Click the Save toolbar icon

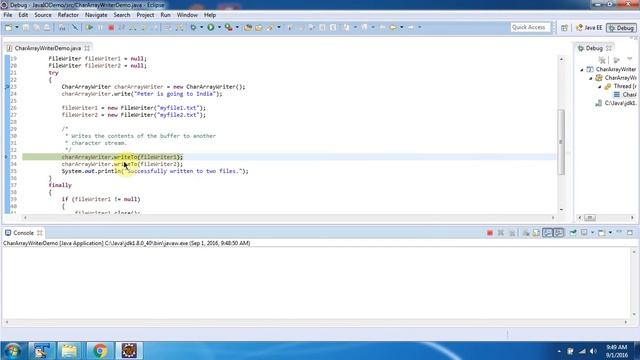pyautogui.click(x=26, y=27)
